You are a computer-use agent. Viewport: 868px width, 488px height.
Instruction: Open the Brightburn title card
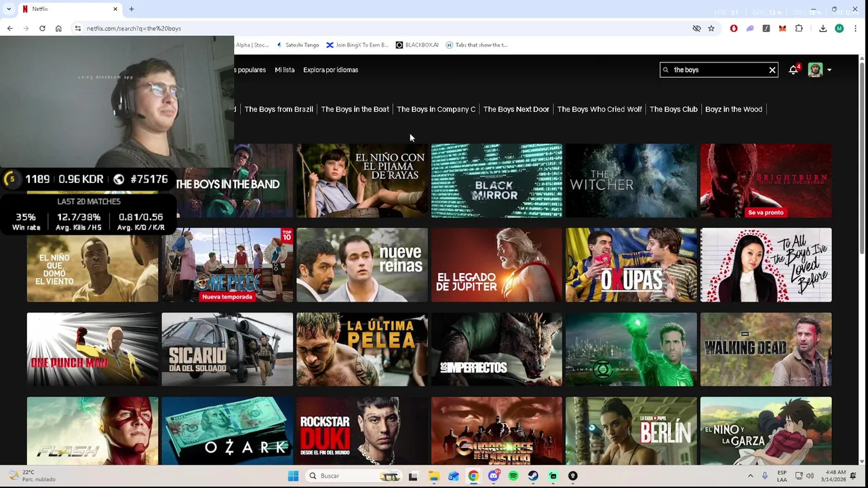(x=766, y=181)
